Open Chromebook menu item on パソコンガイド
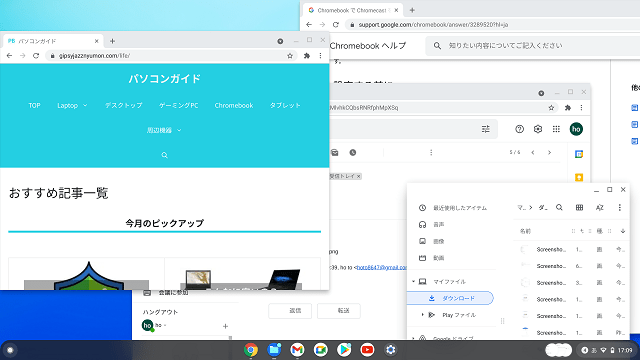The width and height of the screenshot is (640, 360). (234, 105)
